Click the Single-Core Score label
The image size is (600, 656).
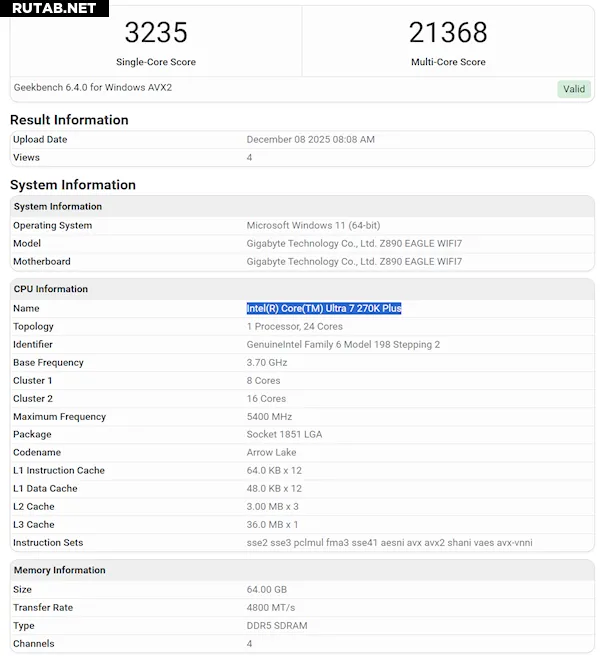pos(156,62)
